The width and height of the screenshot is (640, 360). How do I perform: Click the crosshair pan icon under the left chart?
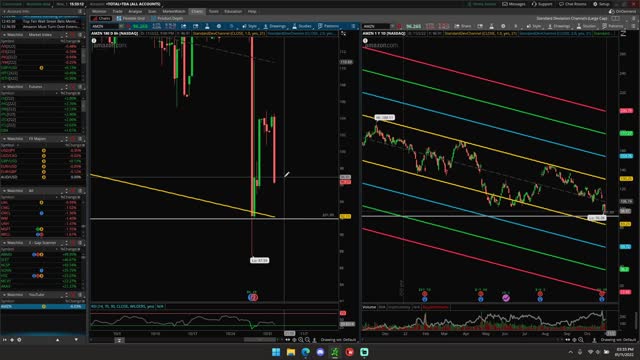[x=294, y=340]
